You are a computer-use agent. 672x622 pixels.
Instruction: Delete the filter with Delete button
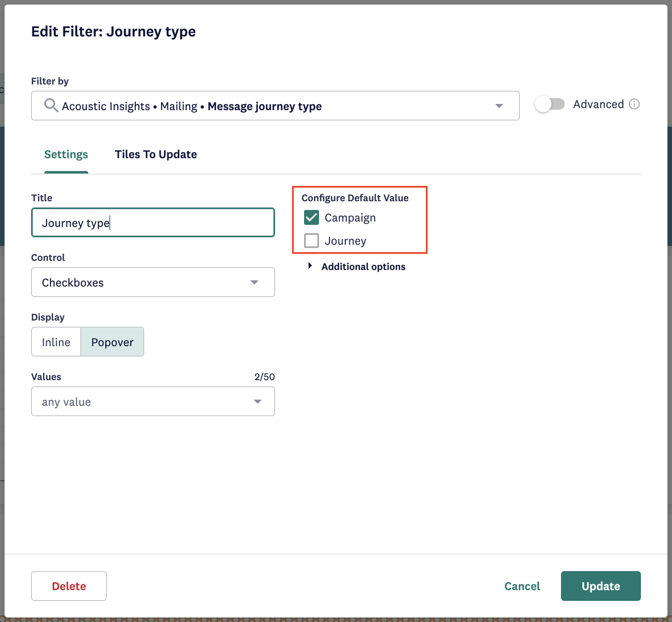click(x=69, y=586)
